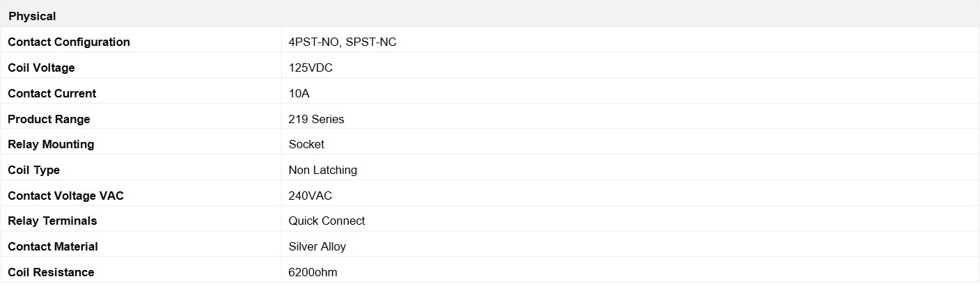Click the 6200ohm coil resistance value
Image resolution: width=980 pixels, height=286 pixels.
(313, 272)
